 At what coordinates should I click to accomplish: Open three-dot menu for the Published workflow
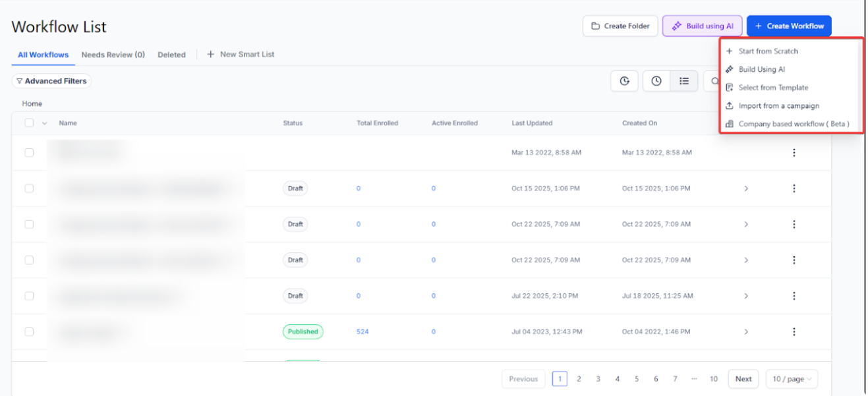[794, 331]
